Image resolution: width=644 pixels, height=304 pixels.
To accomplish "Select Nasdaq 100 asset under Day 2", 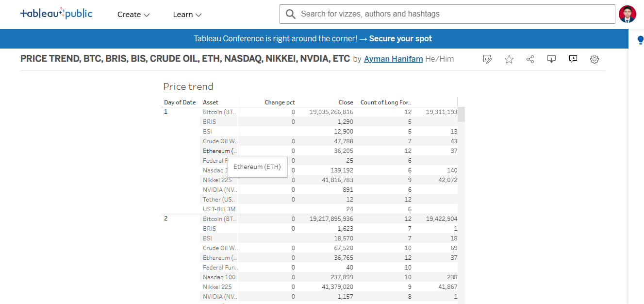I will click(x=219, y=277).
